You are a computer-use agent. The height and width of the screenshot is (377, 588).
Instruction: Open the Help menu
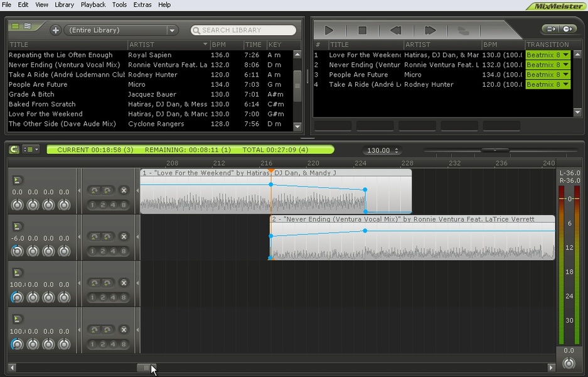164,4
